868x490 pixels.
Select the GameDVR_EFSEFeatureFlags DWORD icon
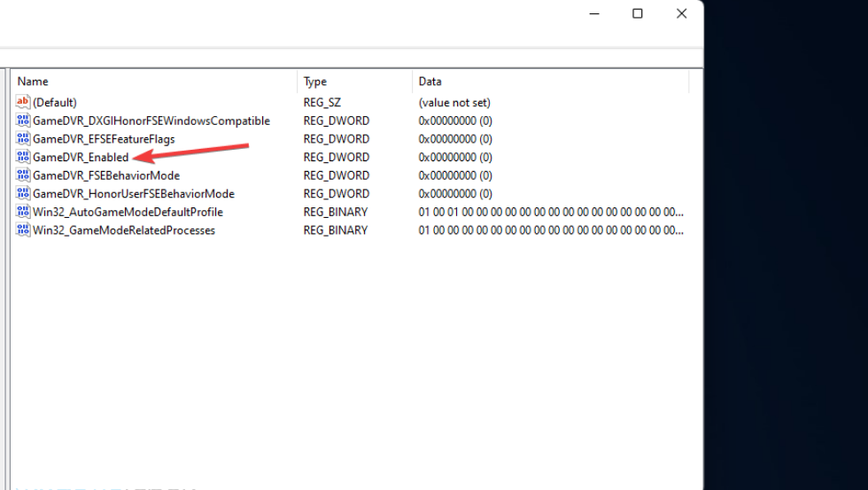[23, 139]
